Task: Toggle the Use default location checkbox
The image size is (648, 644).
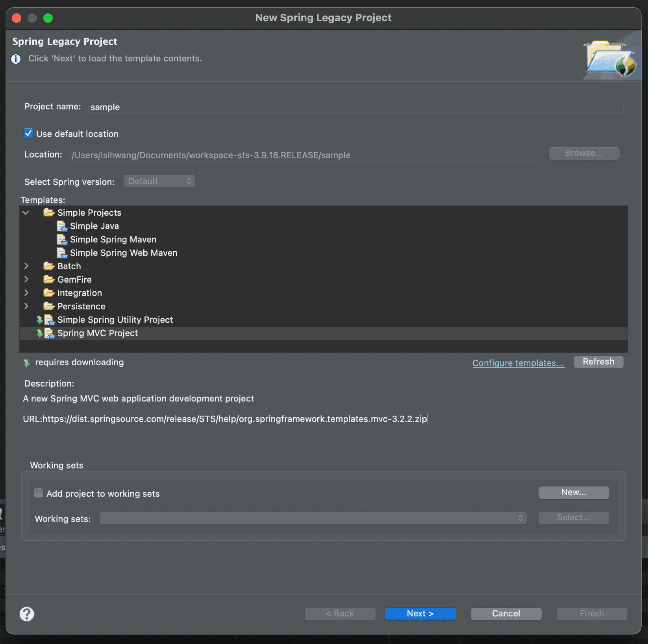Action: pyautogui.click(x=28, y=133)
